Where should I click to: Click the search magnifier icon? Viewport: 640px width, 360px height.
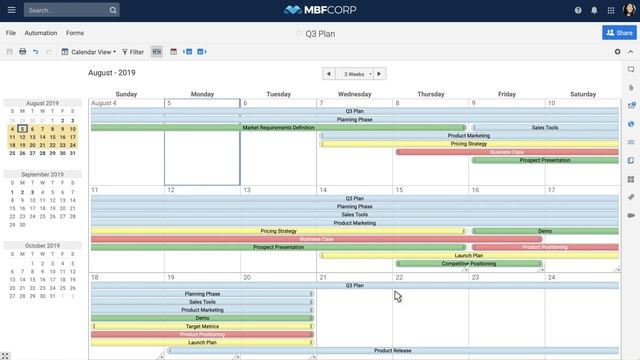coord(113,10)
